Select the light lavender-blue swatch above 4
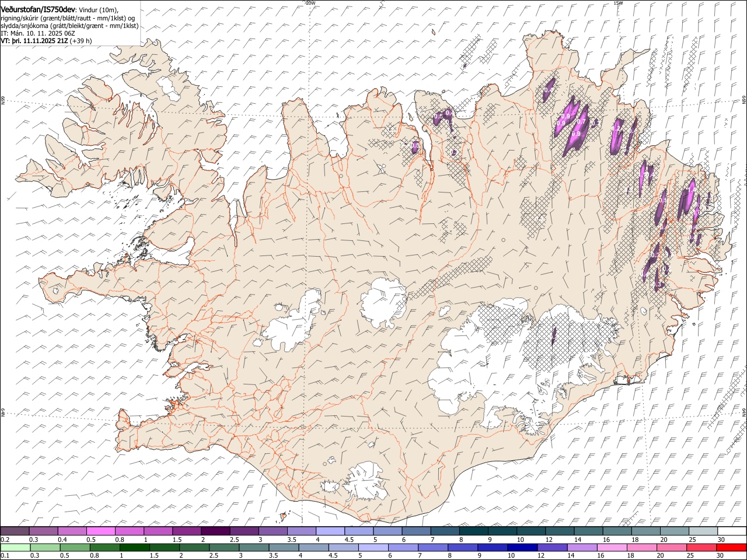The width and height of the screenshot is (747, 560). pyautogui.click(x=330, y=531)
